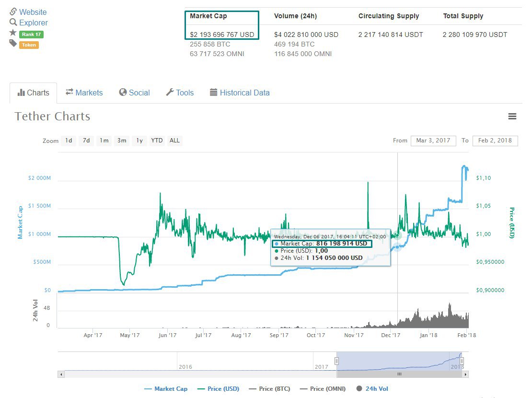Open the Explorer link
Image resolution: width=532 pixels, height=398 pixels.
pyautogui.click(x=34, y=23)
